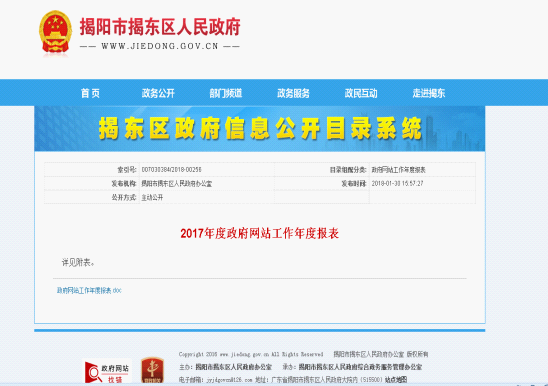Click 揭阳市揭东区人民政府 site title

point(160,27)
